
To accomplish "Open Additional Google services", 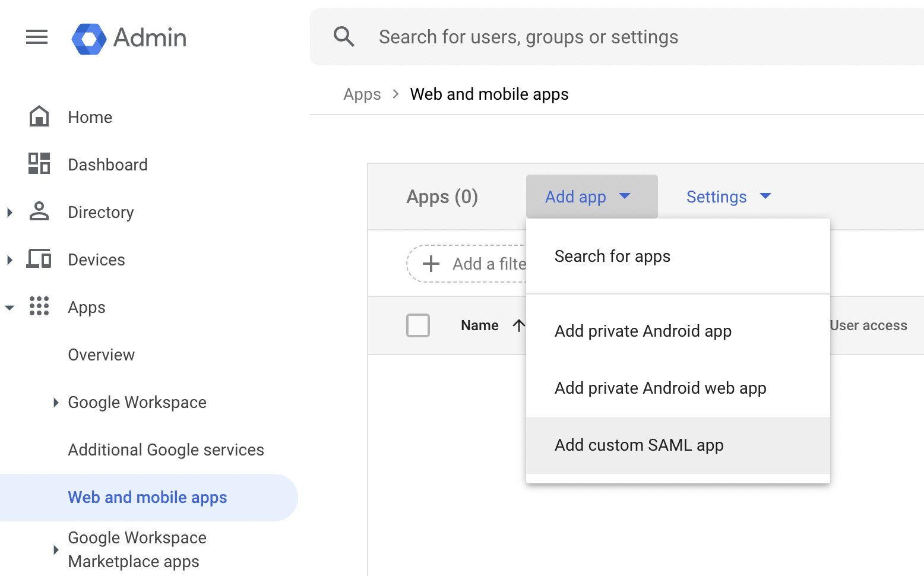I will click(166, 450).
